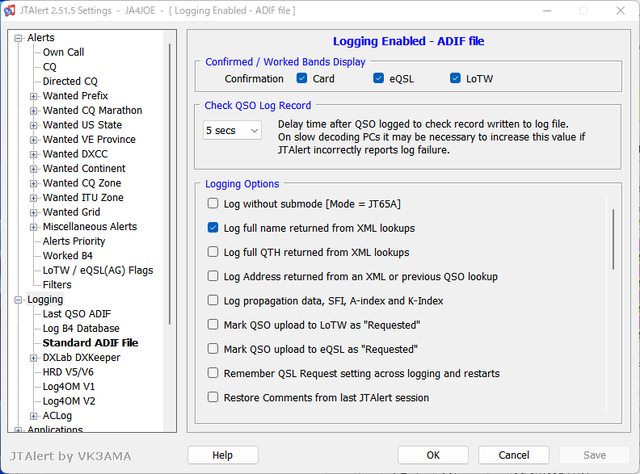Enable Log Address returned from XML lookup
Screen dimensions: 640x474
tap(213, 276)
